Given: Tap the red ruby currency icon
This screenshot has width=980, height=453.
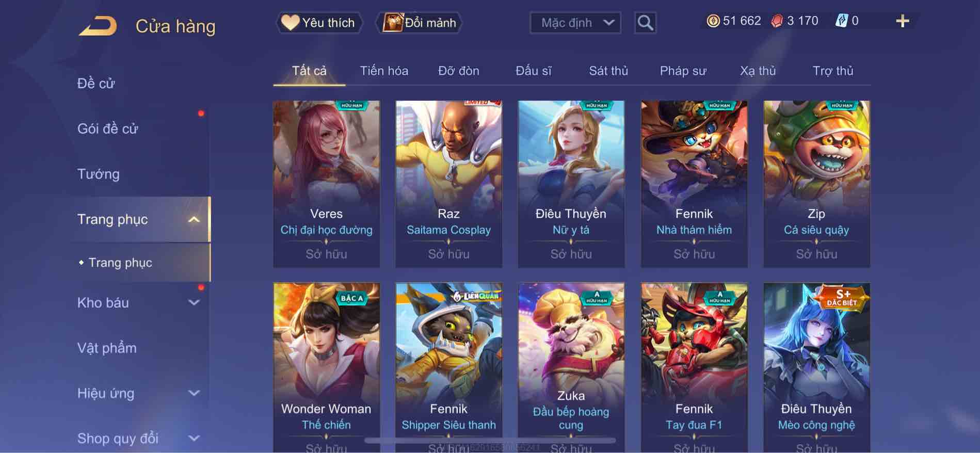Looking at the screenshot, I should click(777, 21).
